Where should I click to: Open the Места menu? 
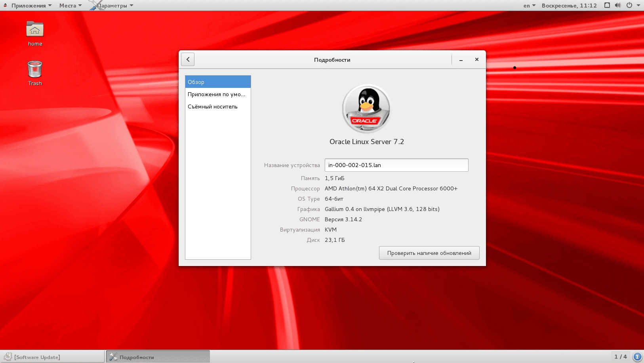[70, 6]
